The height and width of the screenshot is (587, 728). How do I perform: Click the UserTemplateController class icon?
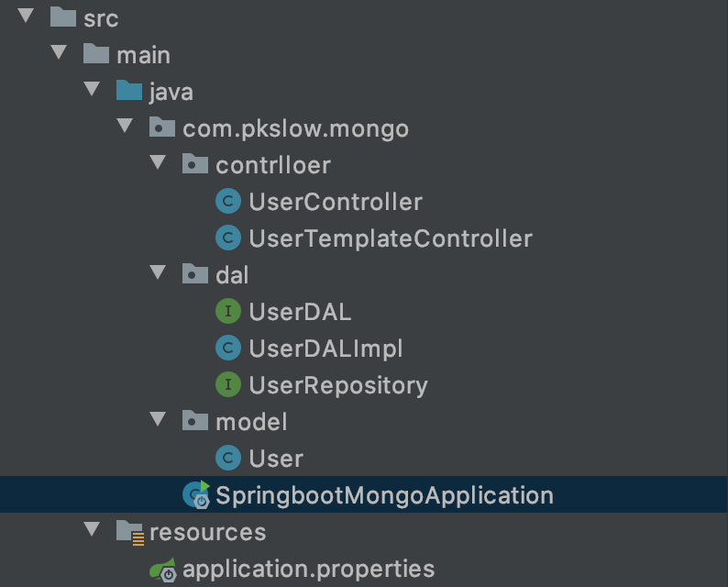pos(227,238)
